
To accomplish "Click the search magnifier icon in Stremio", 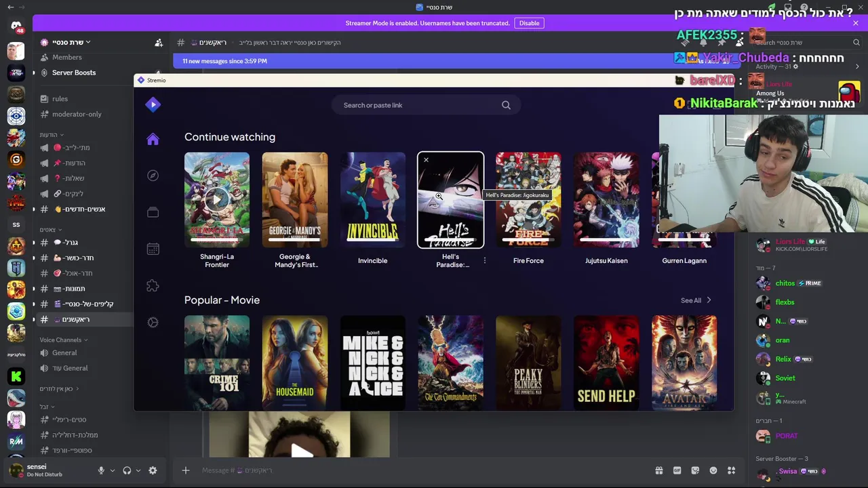I will click(506, 105).
